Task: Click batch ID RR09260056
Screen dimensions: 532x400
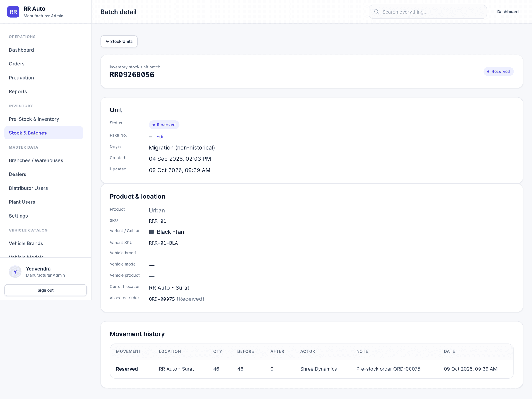Action: tap(132, 75)
